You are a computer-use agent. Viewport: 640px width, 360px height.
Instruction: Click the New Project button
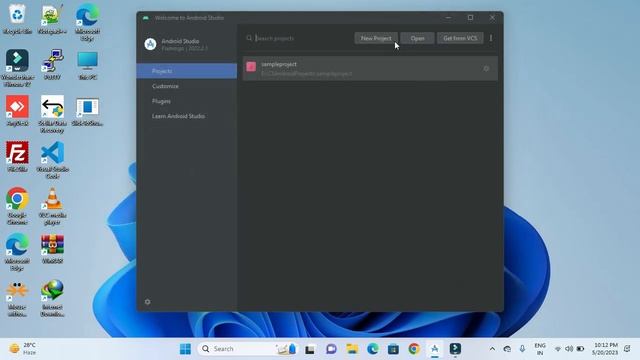pos(376,38)
